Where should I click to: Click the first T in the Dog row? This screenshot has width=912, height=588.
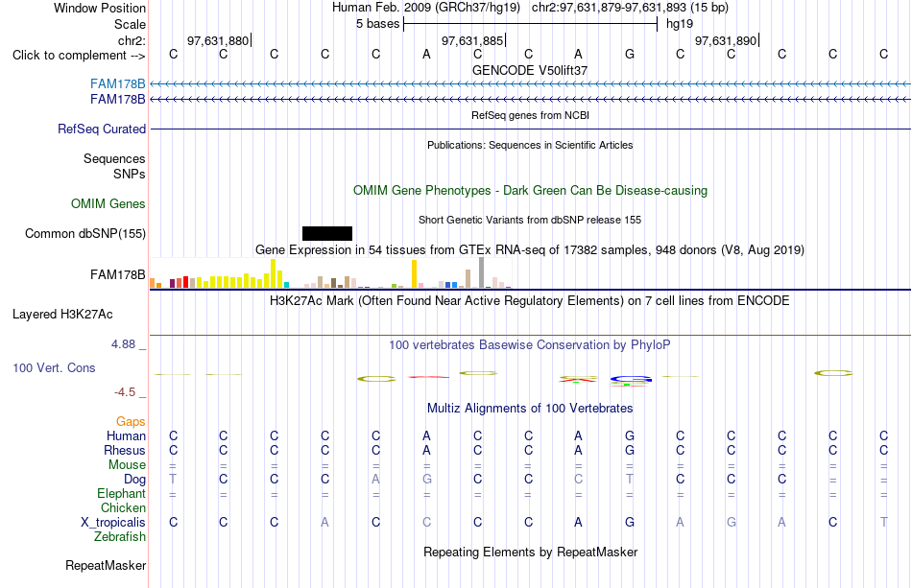tap(173, 480)
